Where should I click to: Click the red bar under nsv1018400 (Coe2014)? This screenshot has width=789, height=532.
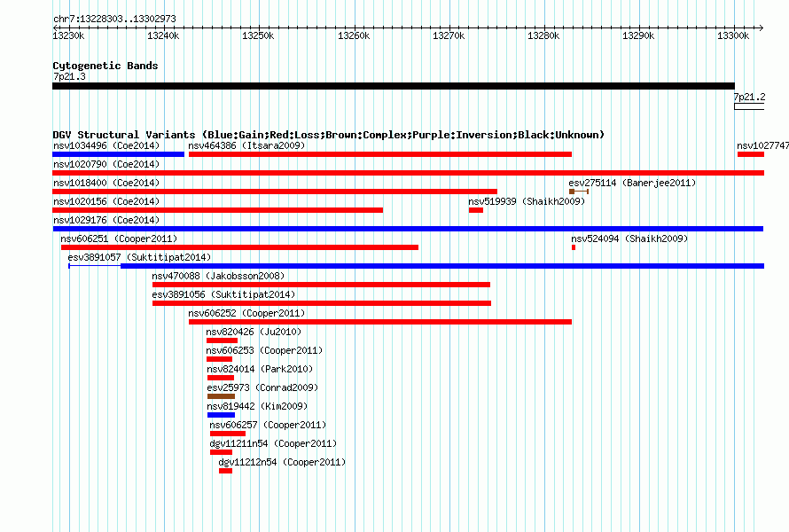click(275, 192)
